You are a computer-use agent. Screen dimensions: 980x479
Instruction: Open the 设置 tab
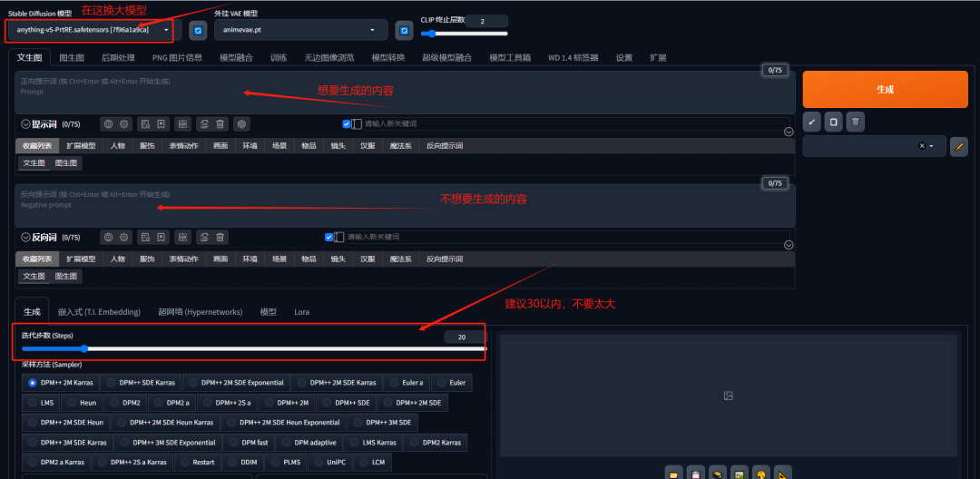click(x=623, y=57)
